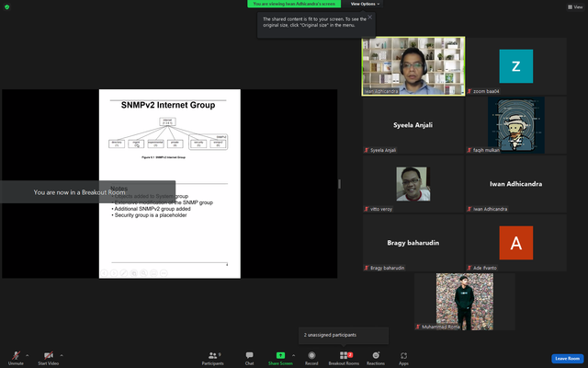This screenshot has height=368, width=588.
Task: Select Syeela Anjali's participant tile
Action: coord(413,125)
